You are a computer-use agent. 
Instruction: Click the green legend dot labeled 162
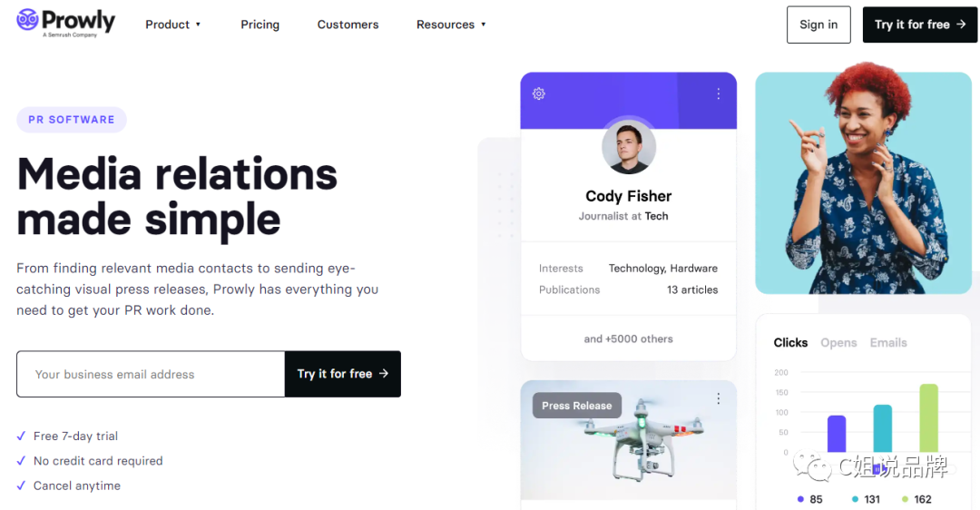pos(905,499)
